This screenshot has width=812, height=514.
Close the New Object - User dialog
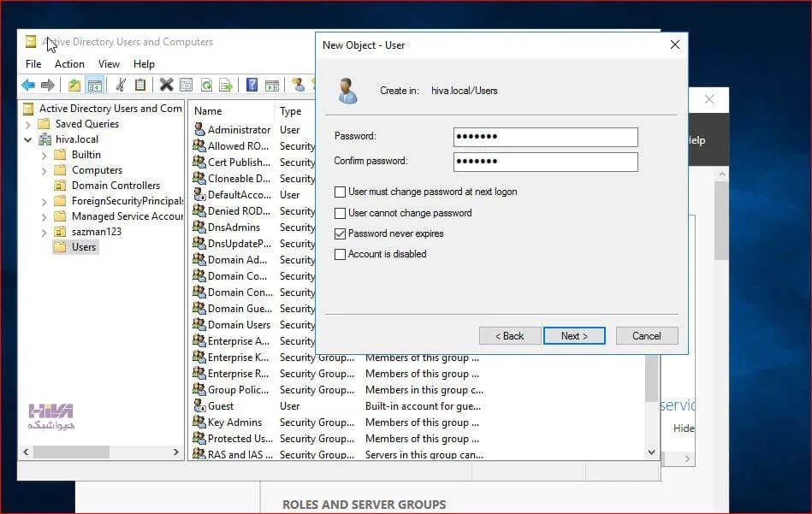tap(675, 45)
